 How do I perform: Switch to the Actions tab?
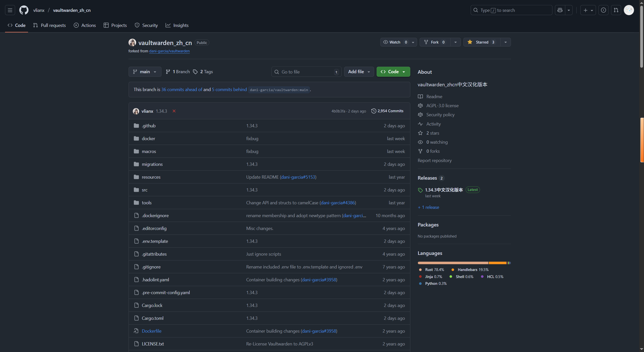coord(85,25)
